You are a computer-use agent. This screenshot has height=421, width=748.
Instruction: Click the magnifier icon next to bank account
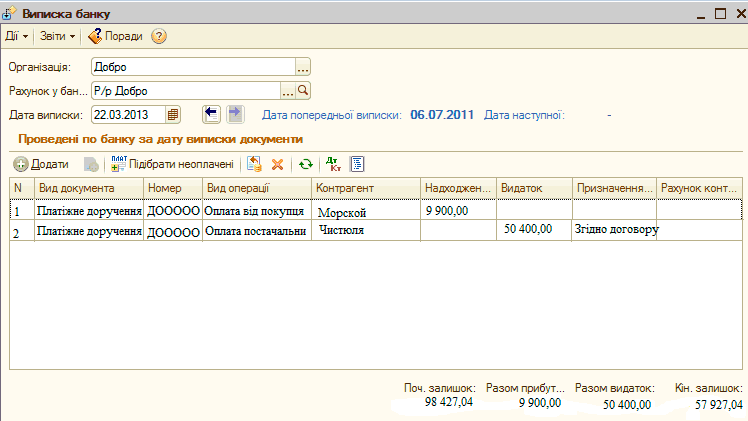[304, 91]
